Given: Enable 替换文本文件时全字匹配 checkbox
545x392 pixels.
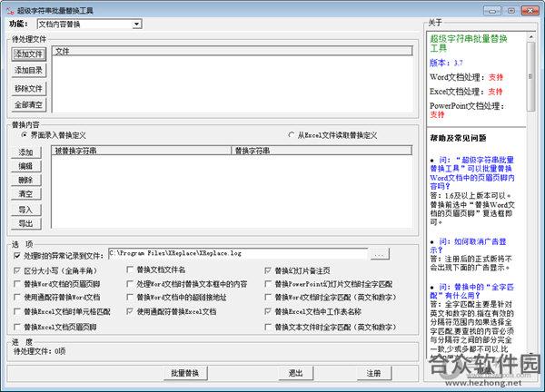Looking at the screenshot, I should point(268,327).
